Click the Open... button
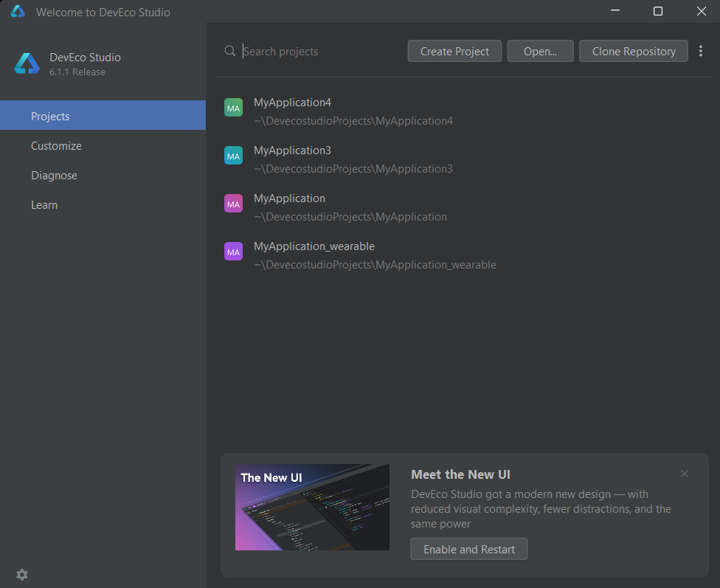The width and height of the screenshot is (720, 588). pos(541,51)
